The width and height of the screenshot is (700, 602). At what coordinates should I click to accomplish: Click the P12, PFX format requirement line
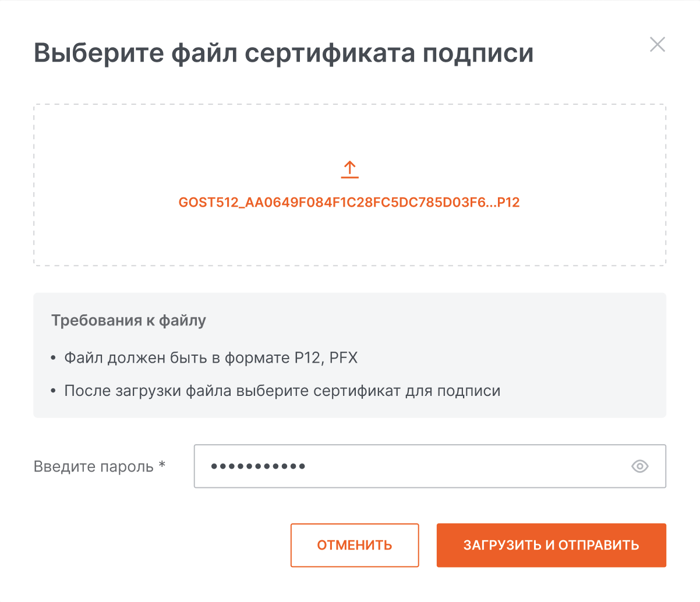click(211, 357)
